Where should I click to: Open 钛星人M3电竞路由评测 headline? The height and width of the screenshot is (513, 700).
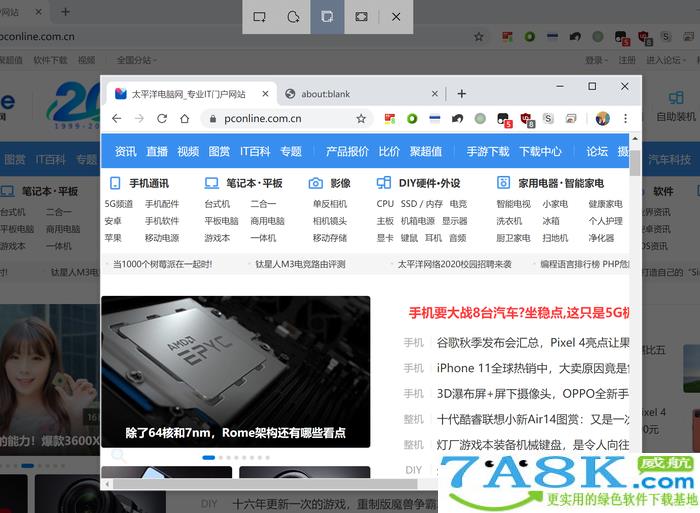(300, 264)
